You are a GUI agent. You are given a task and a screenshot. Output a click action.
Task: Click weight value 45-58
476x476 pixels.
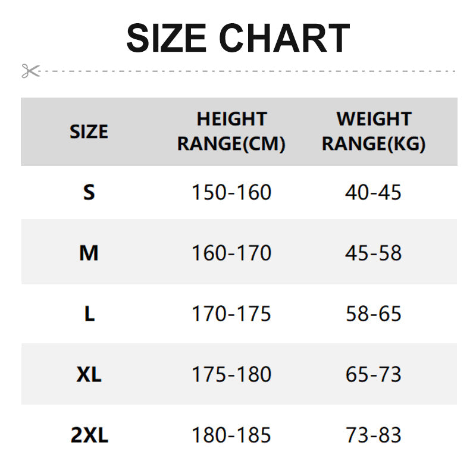[373, 253]
